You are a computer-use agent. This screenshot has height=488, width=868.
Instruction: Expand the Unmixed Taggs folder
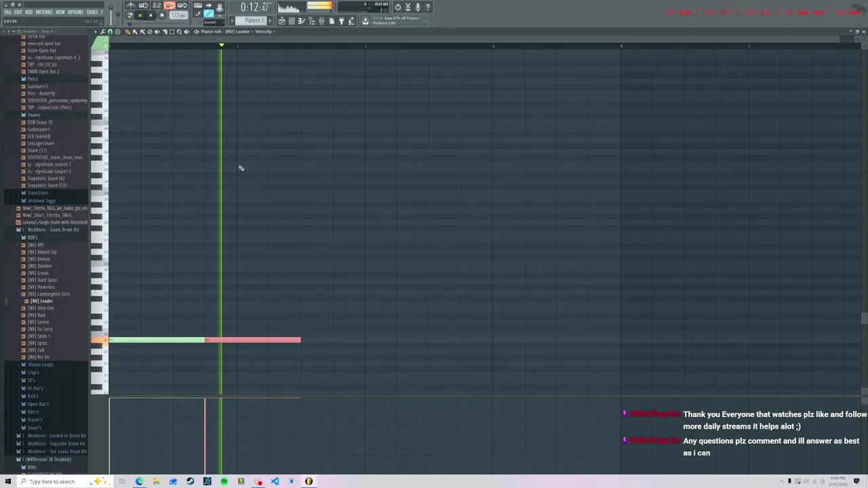click(41, 201)
